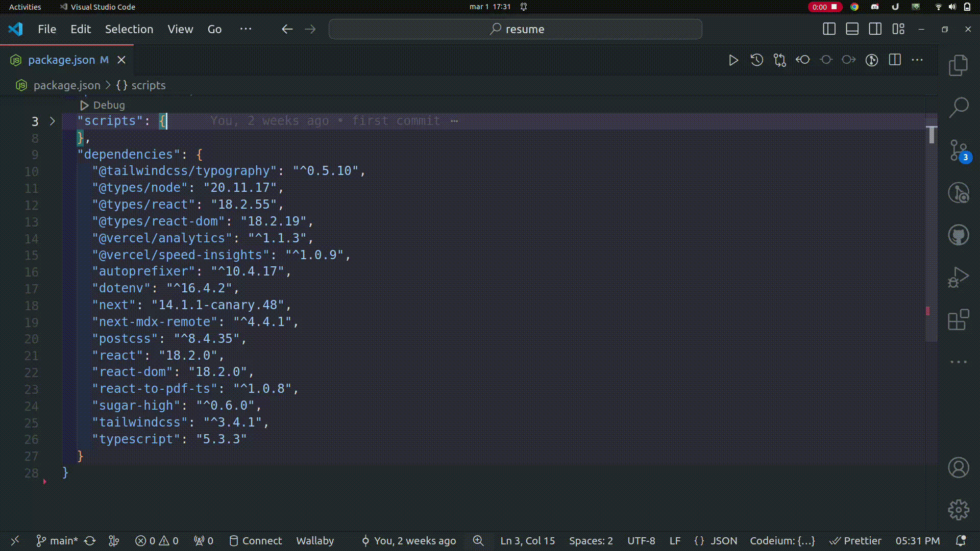Open Source Control view with badge 3
This screenshot has height=551, width=980.
958,151
